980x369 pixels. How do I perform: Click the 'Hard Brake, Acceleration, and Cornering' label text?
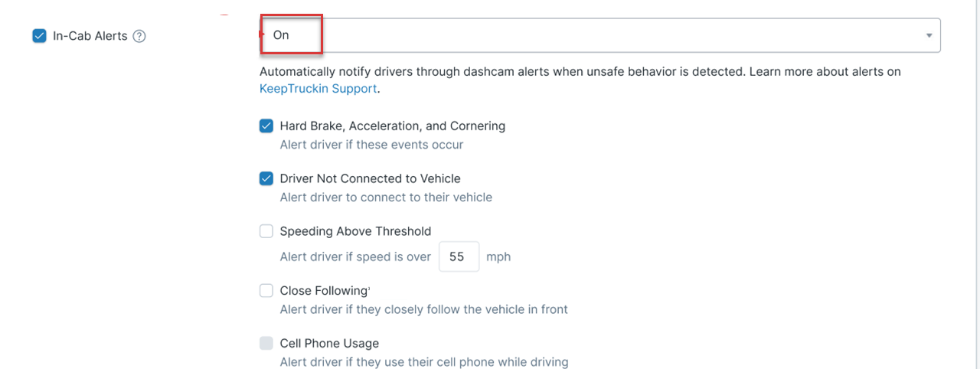click(393, 126)
